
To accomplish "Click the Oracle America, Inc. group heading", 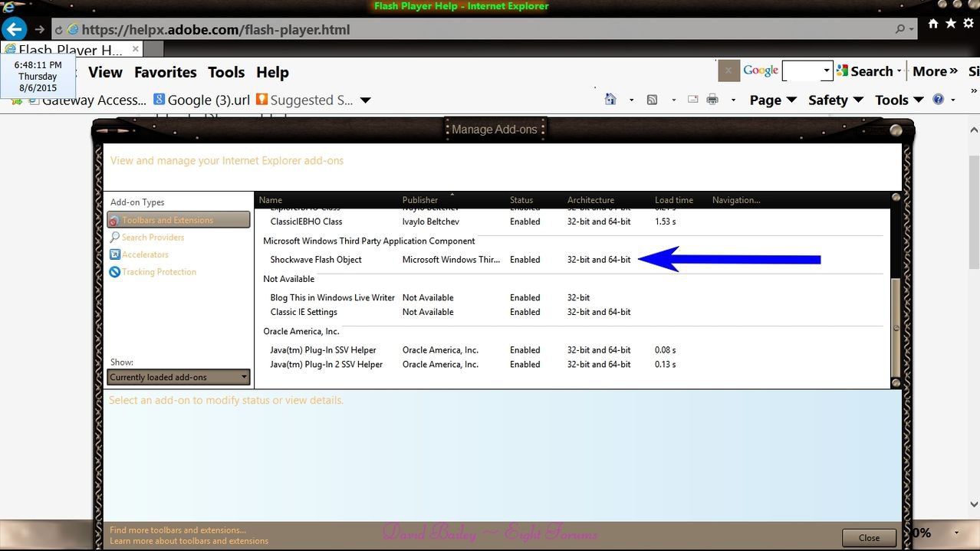I will [x=301, y=332].
